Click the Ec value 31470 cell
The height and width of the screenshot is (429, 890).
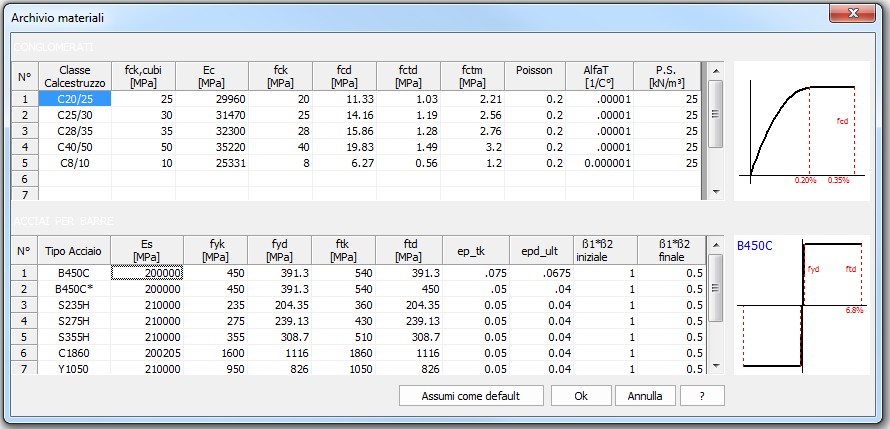(212, 115)
